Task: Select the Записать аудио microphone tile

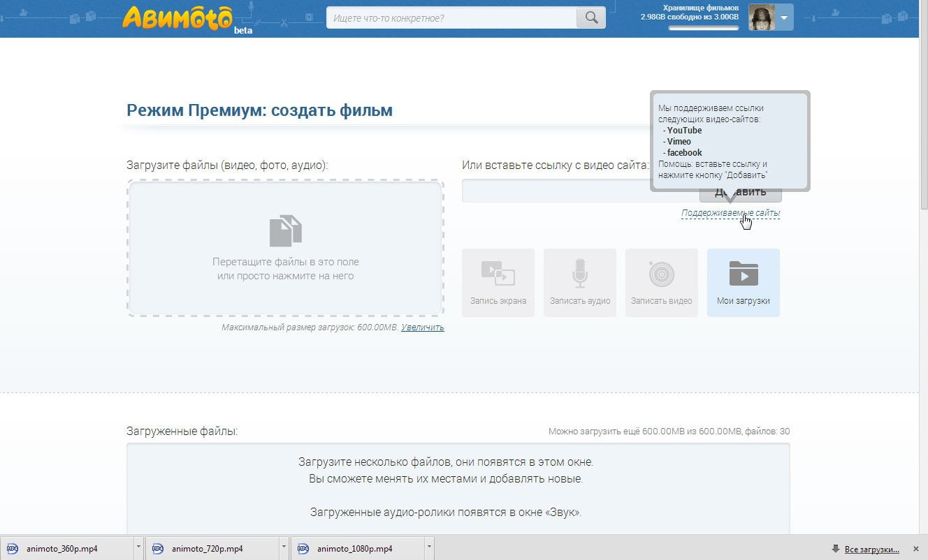Action: point(580,283)
